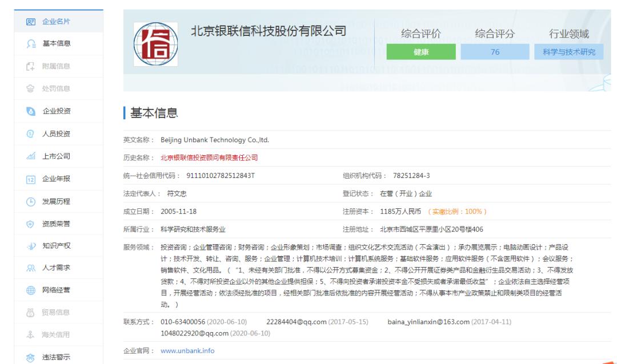The width and height of the screenshot is (617, 364).
Task: Click the green 健康 rating badge
Action: [x=420, y=52]
